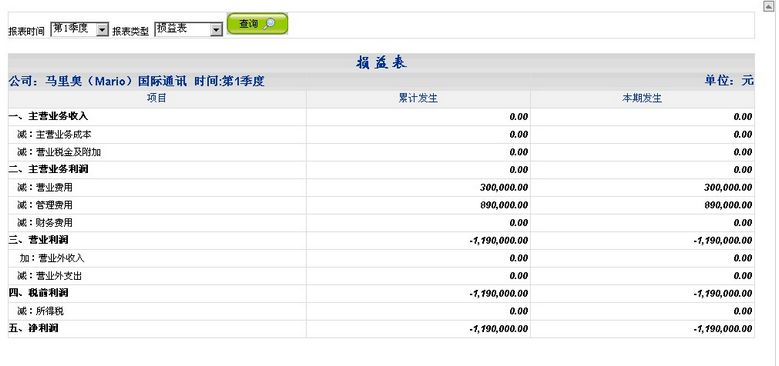Click the 项目 column header

(x=156, y=98)
